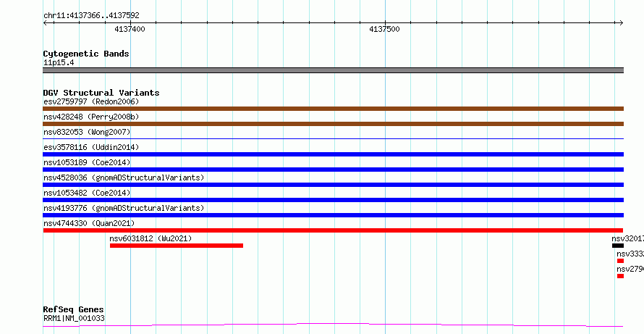644x334 pixels.
Task: Click the Cytogenetic Bands track title
Action: [x=86, y=54]
